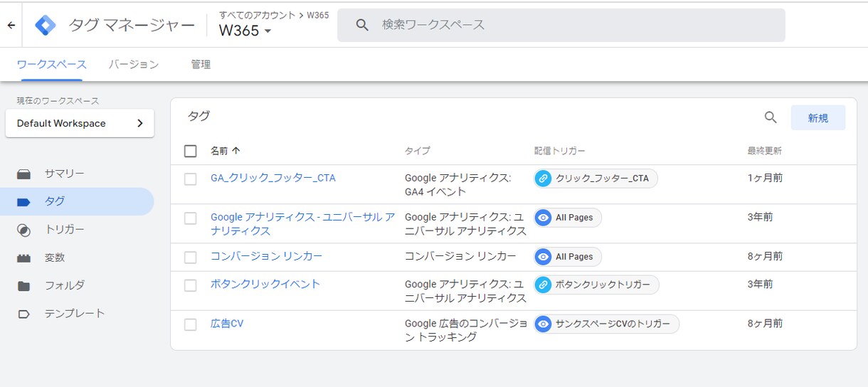
Task: Click the 配信トリガー column header
Action: point(560,151)
